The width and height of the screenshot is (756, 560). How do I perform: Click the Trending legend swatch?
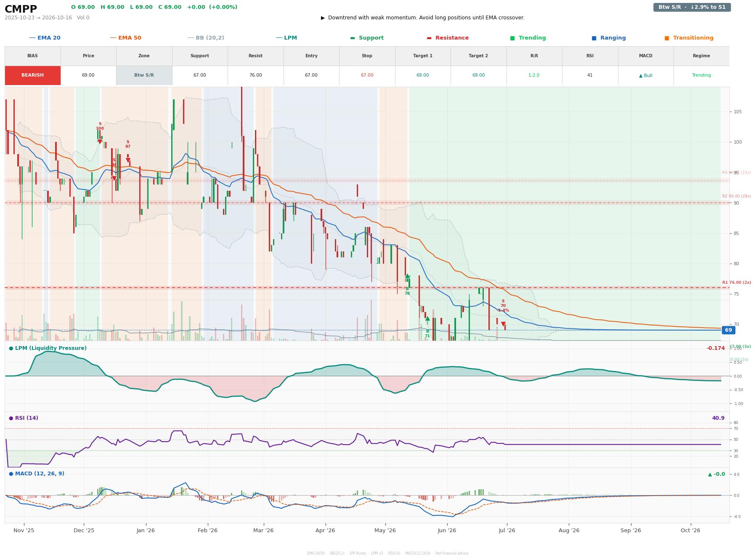tap(512, 38)
